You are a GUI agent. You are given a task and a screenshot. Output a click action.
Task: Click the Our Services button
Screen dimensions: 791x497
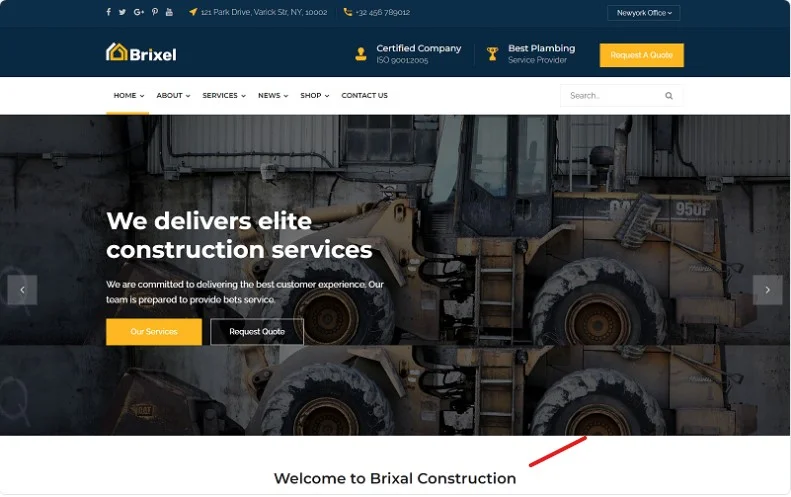[154, 332]
